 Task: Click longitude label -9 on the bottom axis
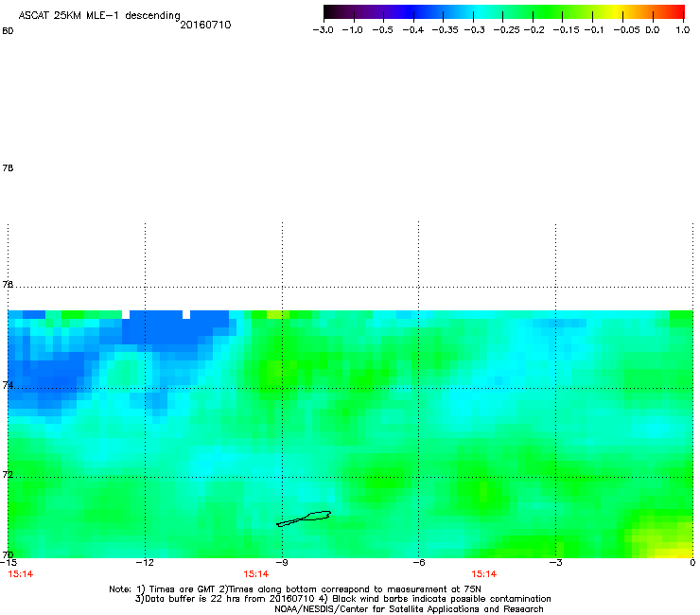(282, 563)
